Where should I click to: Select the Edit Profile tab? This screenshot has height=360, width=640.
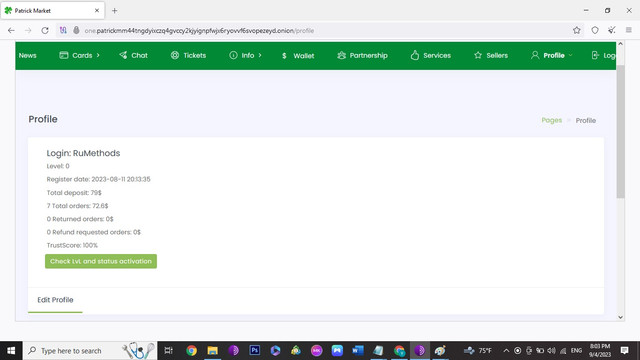click(55, 300)
